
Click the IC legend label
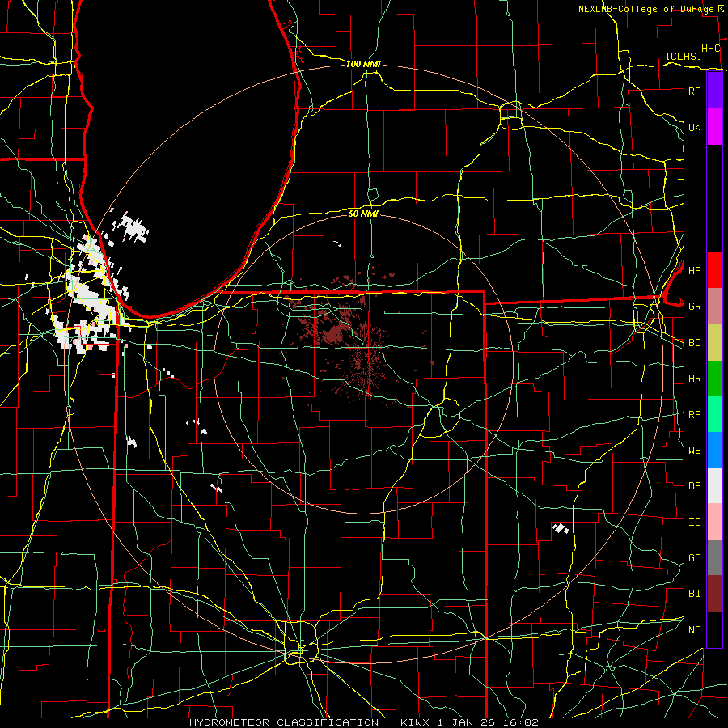coord(694,523)
